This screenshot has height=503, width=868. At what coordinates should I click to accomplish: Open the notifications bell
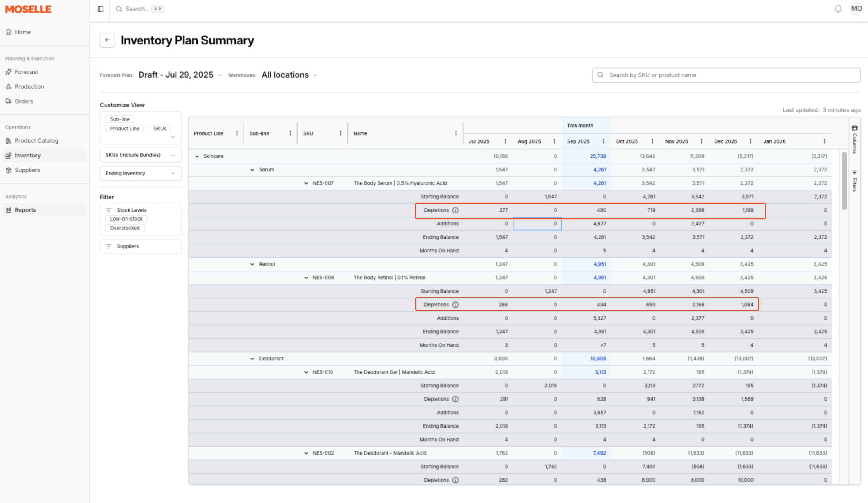tap(838, 9)
